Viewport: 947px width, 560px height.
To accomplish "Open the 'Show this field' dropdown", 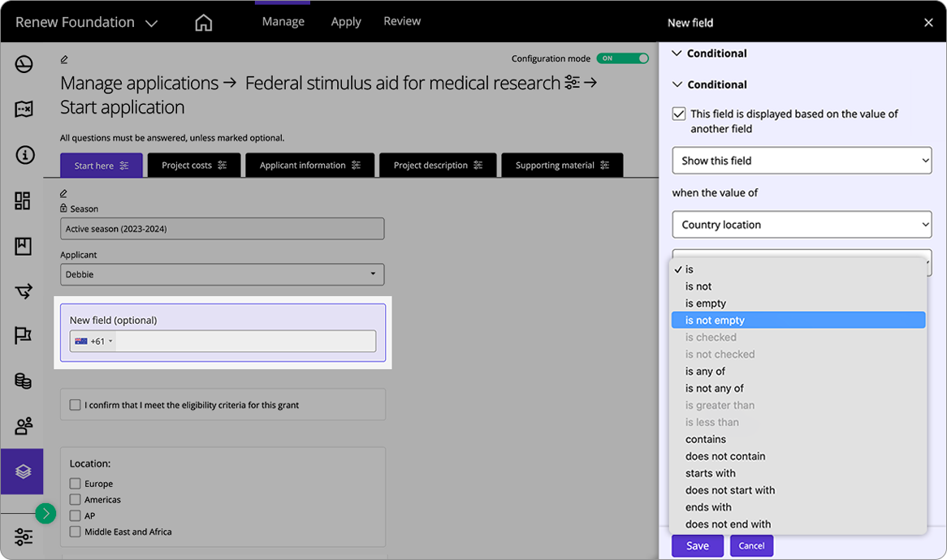I will tap(801, 161).
